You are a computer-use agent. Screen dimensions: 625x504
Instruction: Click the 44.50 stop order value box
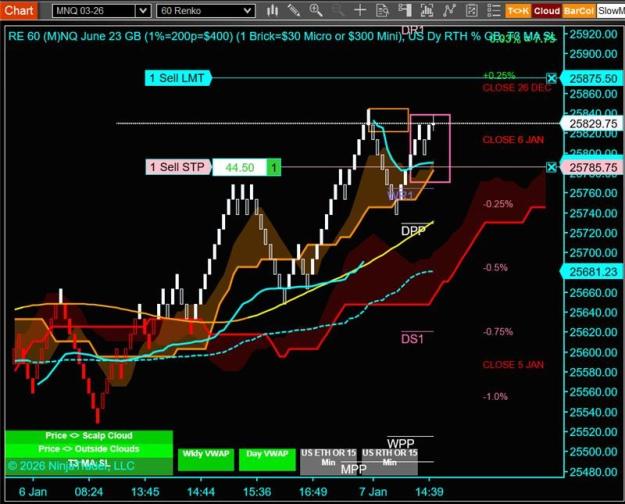pyautogui.click(x=240, y=167)
